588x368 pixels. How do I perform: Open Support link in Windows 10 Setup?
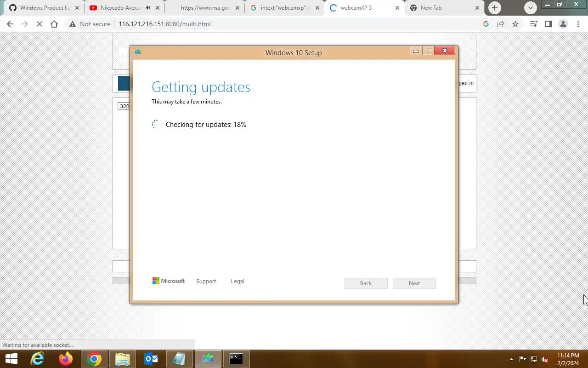pyautogui.click(x=206, y=281)
